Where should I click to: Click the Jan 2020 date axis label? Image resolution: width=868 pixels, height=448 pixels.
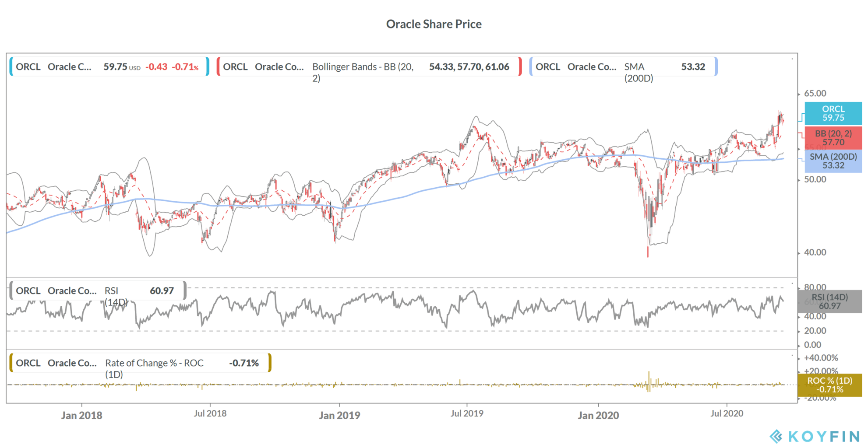coord(598,415)
